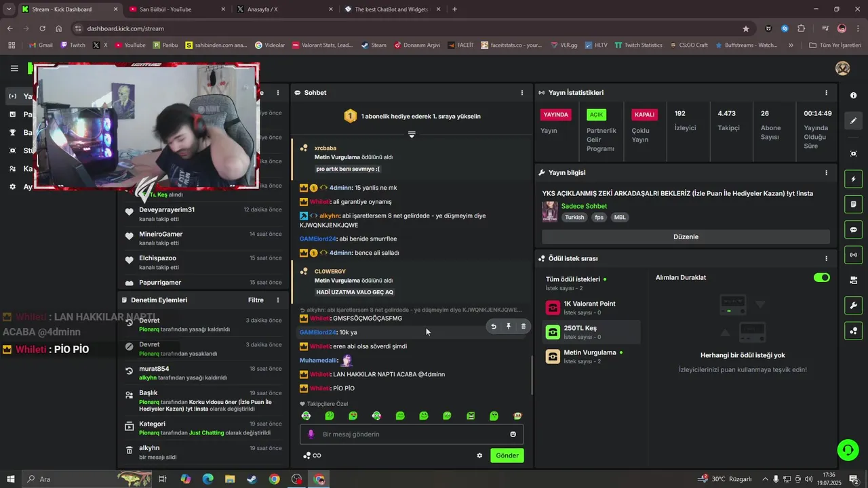This screenshot has height=488, width=868.
Task: Click the pencil edit icon in right sidebar
Action: tap(853, 121)
